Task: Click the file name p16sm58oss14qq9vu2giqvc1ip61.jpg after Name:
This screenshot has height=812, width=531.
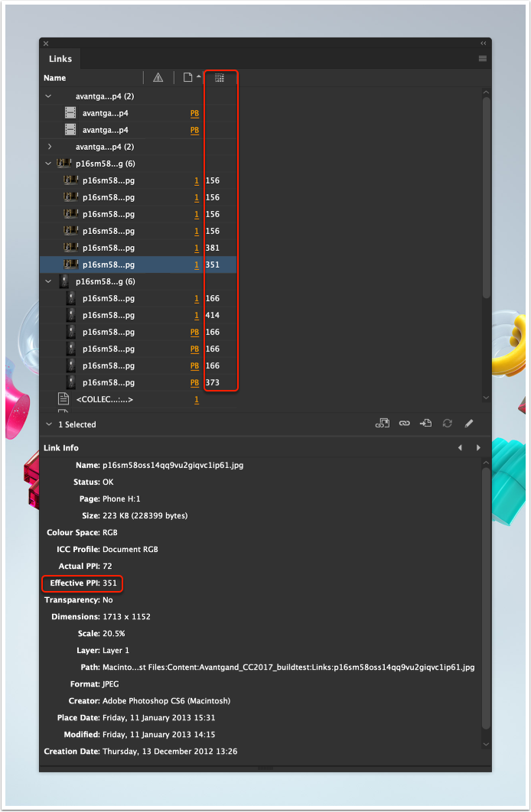Action: coord(173,465)
